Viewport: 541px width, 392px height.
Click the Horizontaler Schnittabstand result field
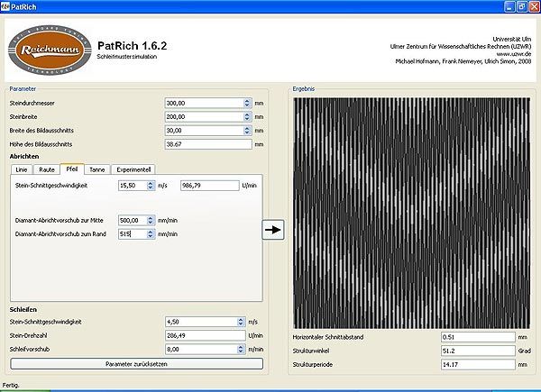click(477, 336)
